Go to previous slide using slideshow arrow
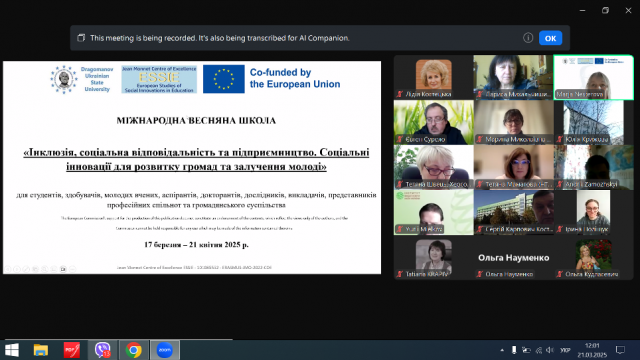This screenshot has height=360, width=640. (x=8, y=269)
